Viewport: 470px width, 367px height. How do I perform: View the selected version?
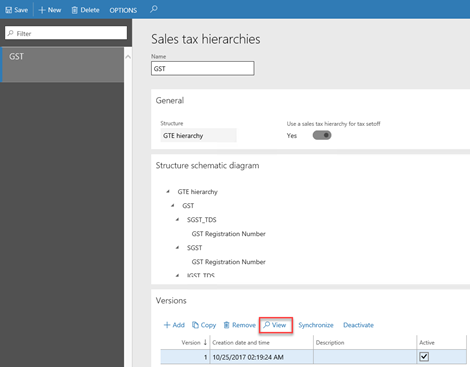275,325
